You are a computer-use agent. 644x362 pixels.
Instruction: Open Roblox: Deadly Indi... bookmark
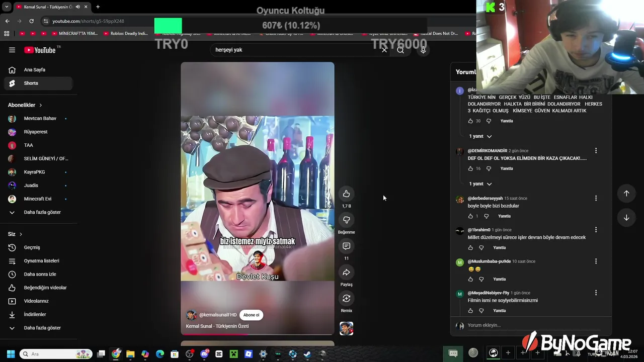tap(125, 34)
